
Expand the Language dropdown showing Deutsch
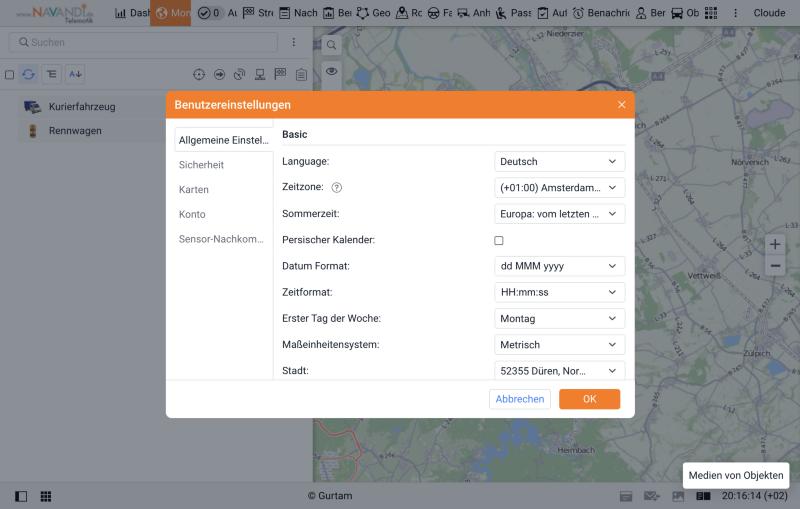click(559, 162)
